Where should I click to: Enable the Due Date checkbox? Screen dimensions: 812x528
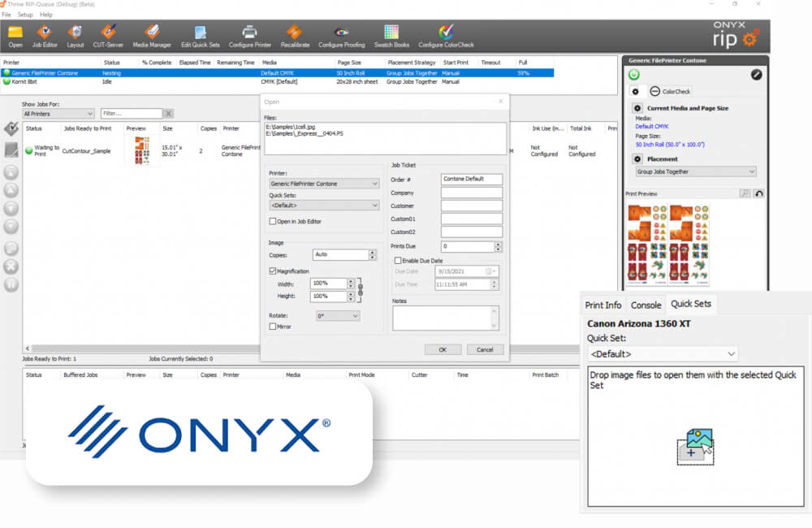click(398, 261)
